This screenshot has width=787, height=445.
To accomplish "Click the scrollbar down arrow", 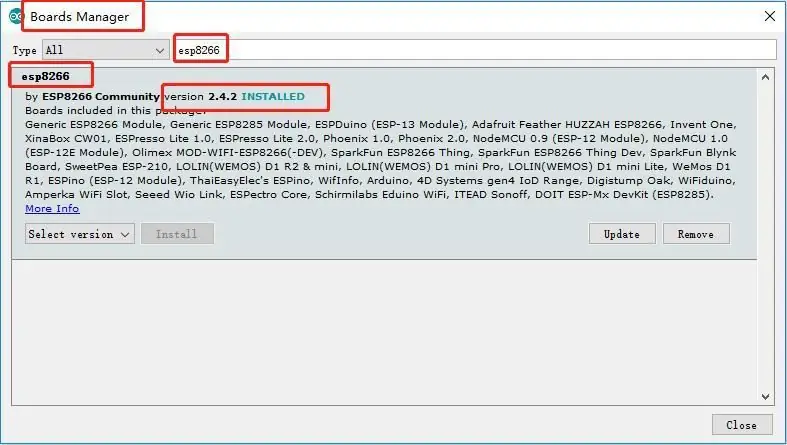I will click(x=765, y=397).
